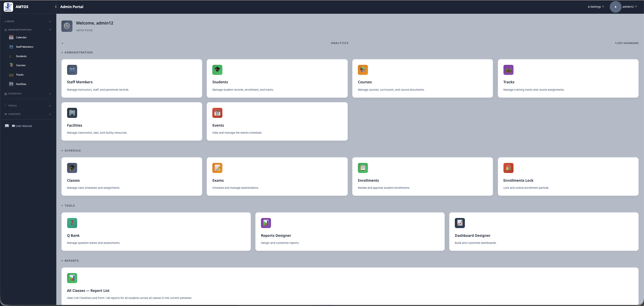Open the Enrollments Lock card title

point(518,180)
